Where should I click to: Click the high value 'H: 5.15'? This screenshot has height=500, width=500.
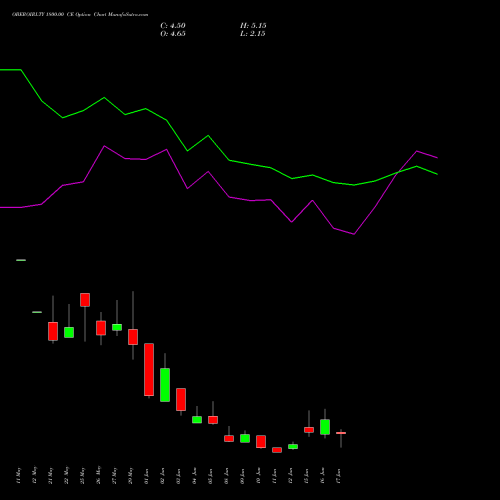(253, 26)
